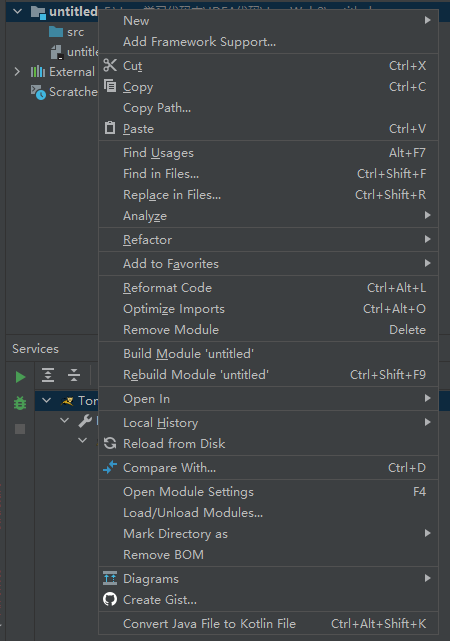Click the Collapse All icon in Services toolbar
This screenshot has height=641, width=450.
74,375
